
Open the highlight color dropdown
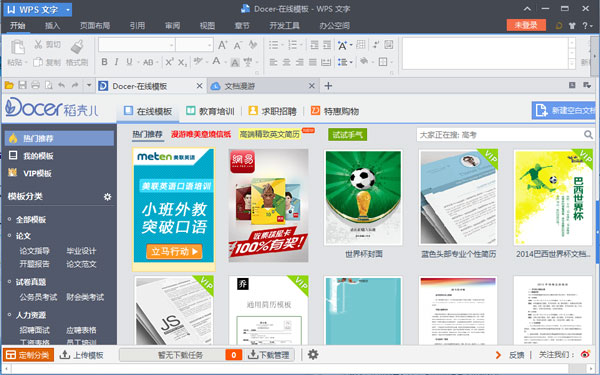point(207,62)
